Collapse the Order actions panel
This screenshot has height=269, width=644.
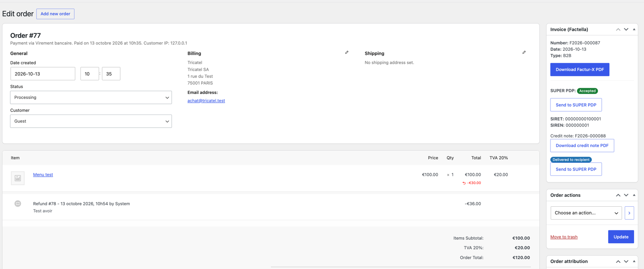pos(634,195)
